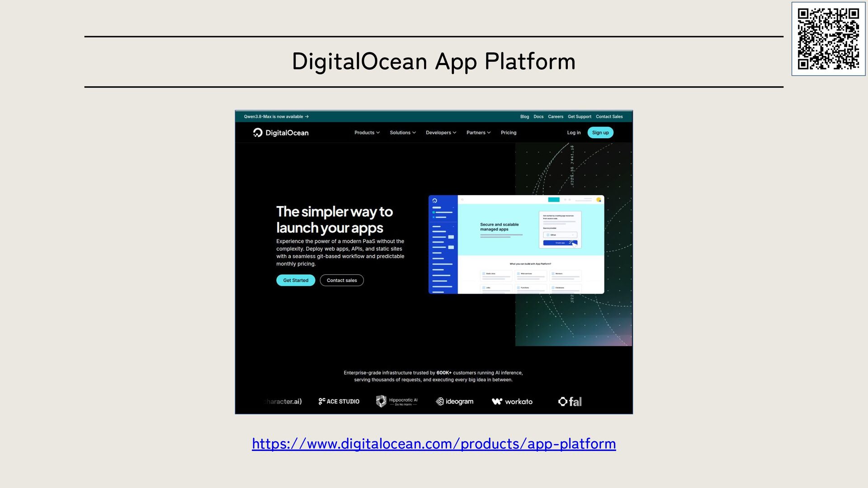Click the ACE STUDIO customer logo
The image size is (868, 488).
coord(339,401)
